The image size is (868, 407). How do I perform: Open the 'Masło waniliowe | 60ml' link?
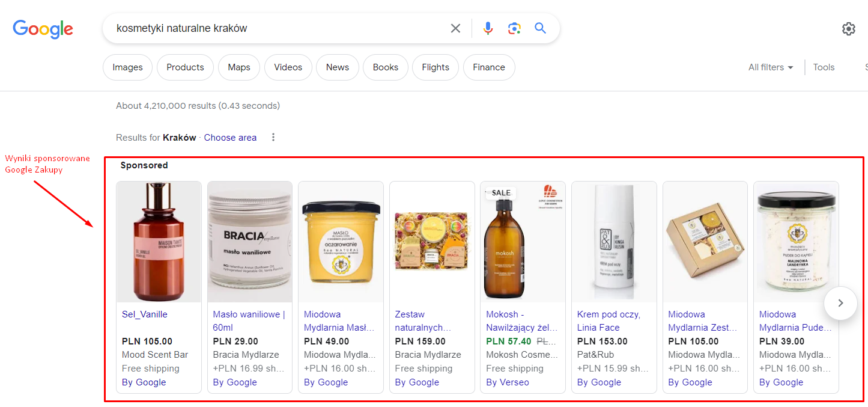[249, 321]
